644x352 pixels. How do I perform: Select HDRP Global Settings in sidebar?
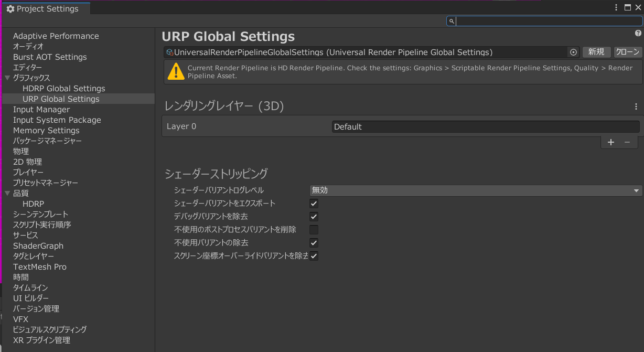[63, 89]
